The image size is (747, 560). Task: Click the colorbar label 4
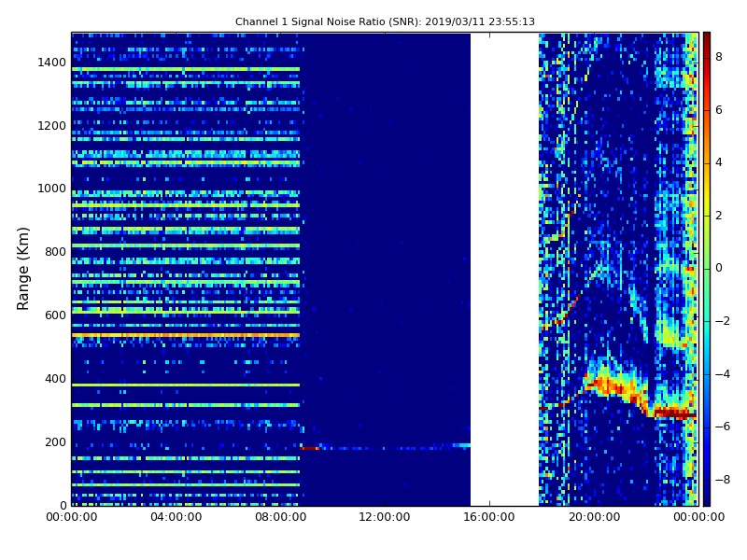tap(719, 162)
